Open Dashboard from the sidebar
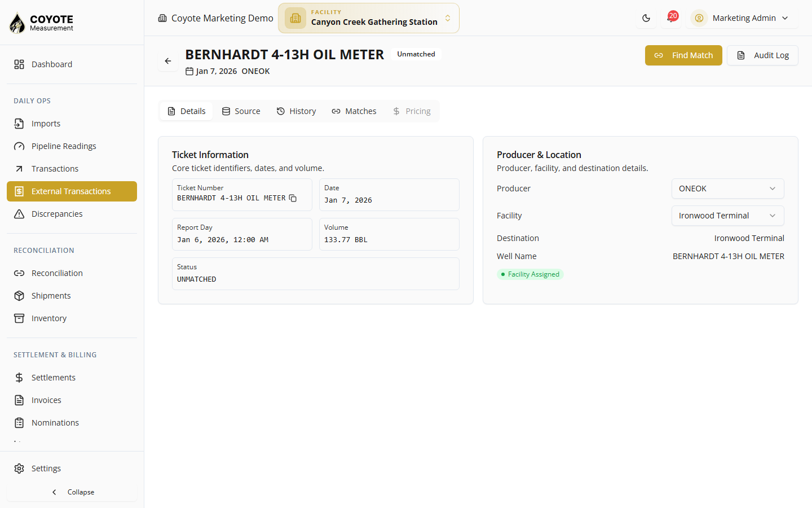 pos(72,64)
